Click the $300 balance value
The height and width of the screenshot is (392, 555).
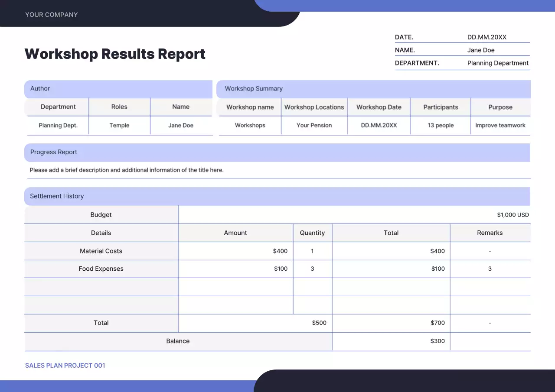click(437, 341)
